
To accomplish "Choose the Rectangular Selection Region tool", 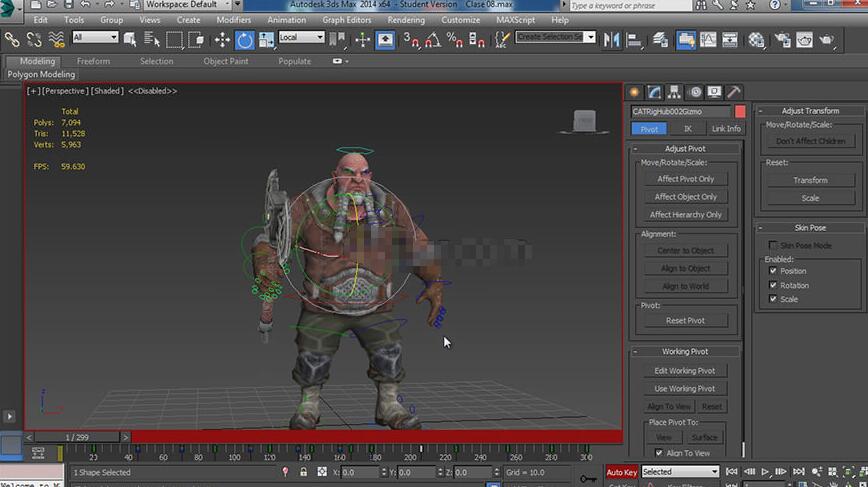I will [174, 39].
